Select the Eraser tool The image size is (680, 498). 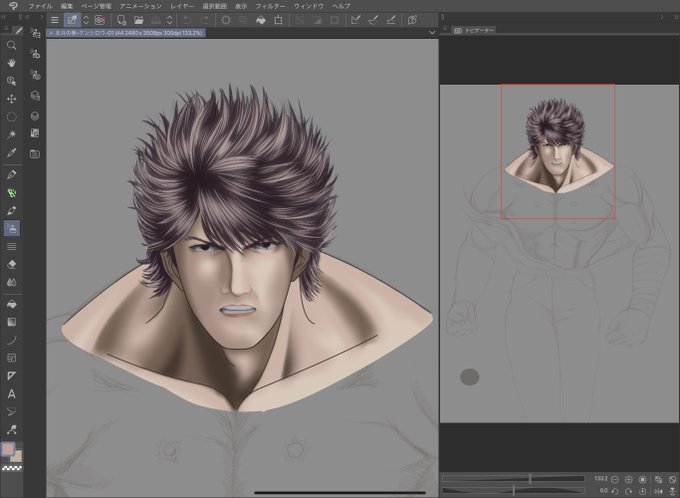tap(12, 264)
